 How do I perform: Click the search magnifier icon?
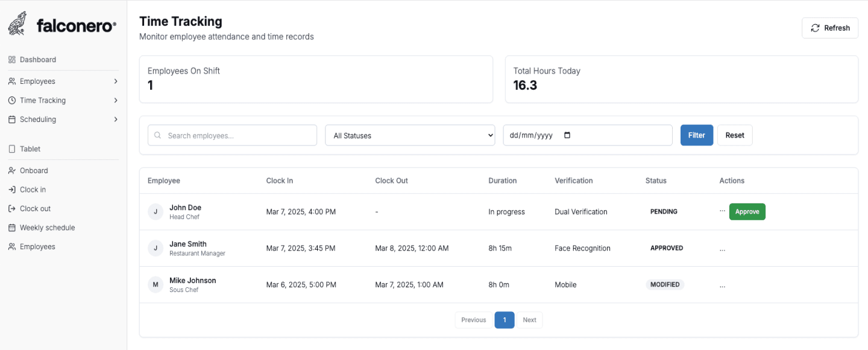(158, 136)
